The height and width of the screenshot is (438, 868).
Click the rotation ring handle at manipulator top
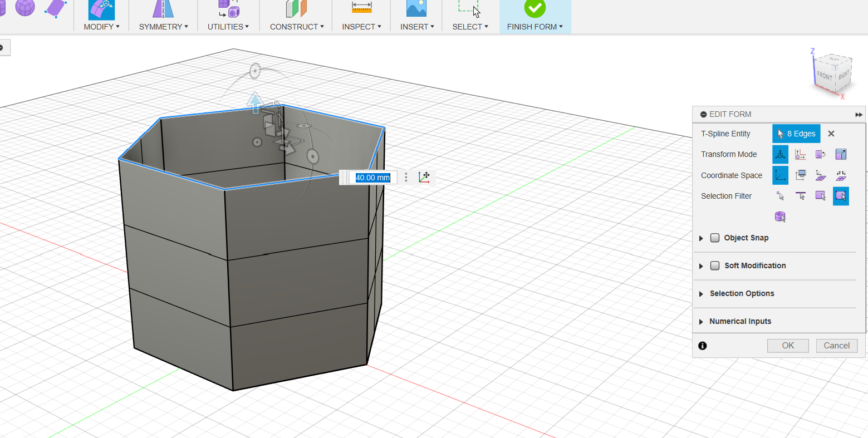[x=255, y=71]
